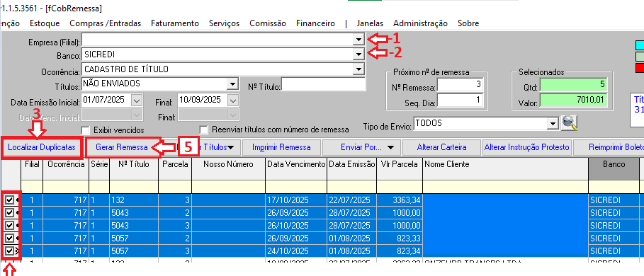Expand the Tipo de Envio TODOS dropdown
The height and width of the screenshot is (276, 644).
point(553,123)
